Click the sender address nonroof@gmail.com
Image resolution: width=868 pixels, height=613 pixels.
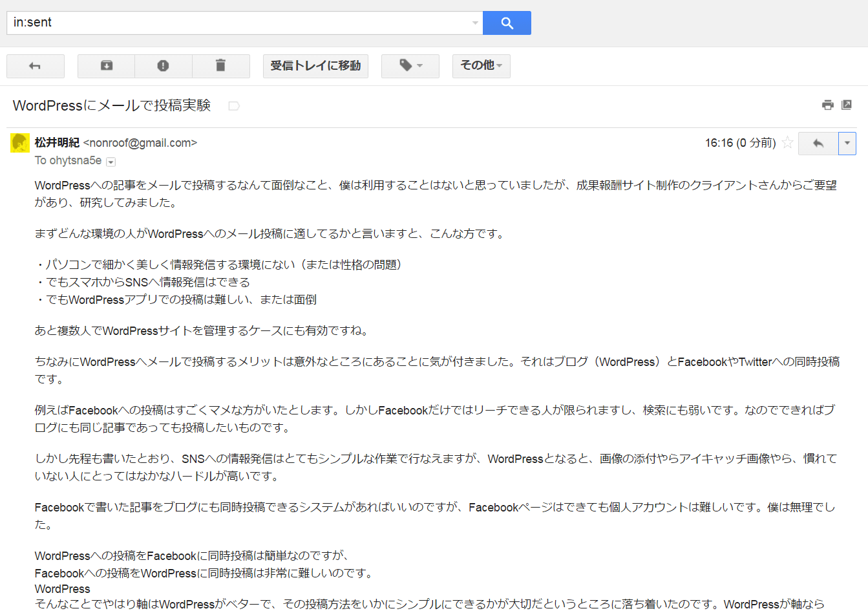[x=140, y=143]
